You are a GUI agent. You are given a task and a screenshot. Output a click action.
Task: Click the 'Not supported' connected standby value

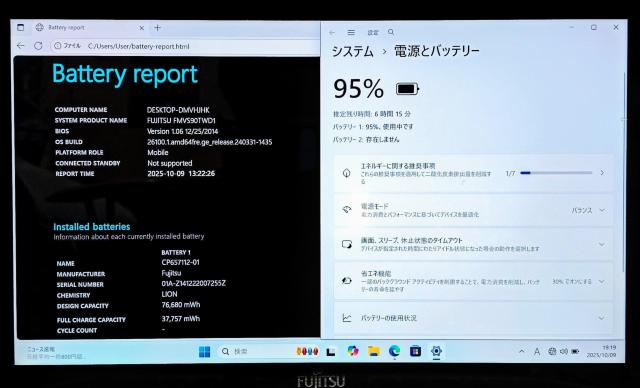point(170,163)
